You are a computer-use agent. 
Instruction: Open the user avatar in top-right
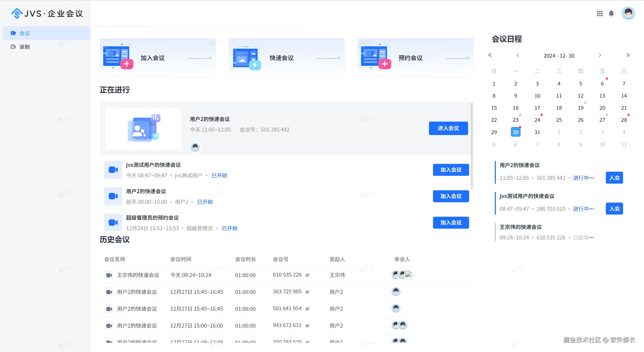[628, 13]
